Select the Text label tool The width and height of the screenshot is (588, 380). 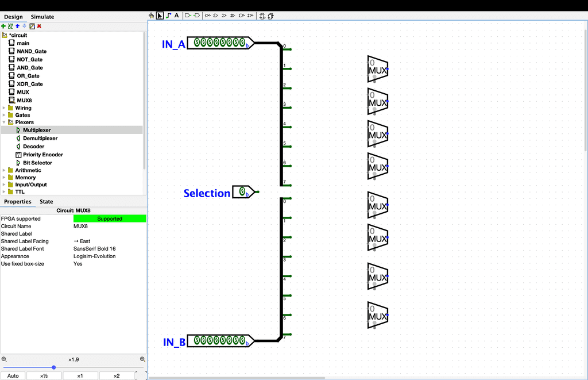tap(176, 16)
